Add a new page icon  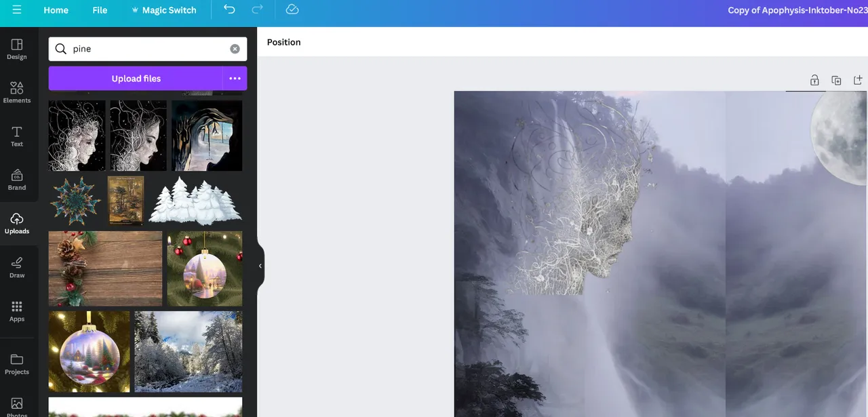pos(858,80)
